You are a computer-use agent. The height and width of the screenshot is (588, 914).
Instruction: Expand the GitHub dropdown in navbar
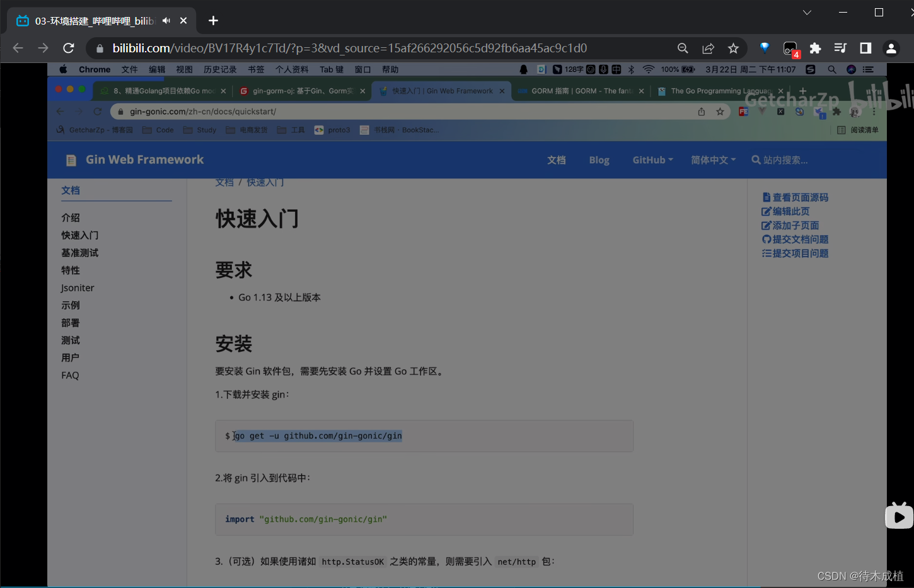point(652,160)
